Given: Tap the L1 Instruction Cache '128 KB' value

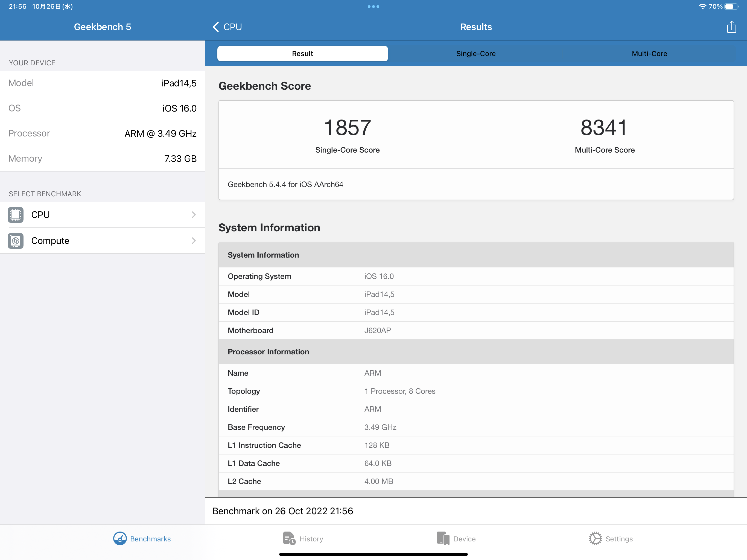Looking at the screenshot, I should coord(377,445).
